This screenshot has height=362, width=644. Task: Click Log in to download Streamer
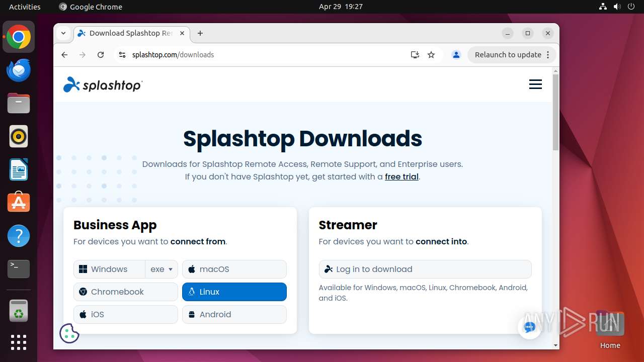(x=425, y=269)
